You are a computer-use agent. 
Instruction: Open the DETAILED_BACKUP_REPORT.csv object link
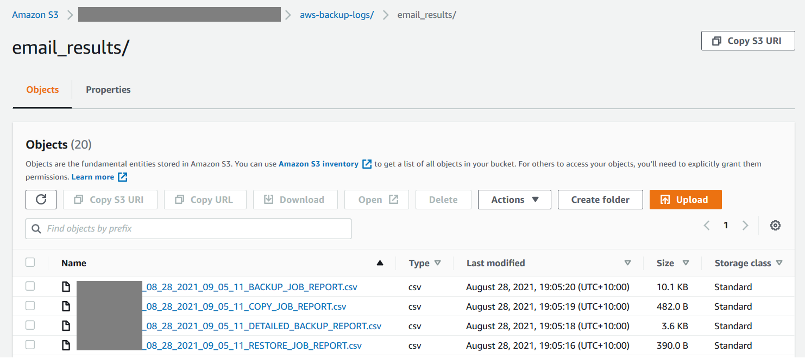tap(261, 326)
